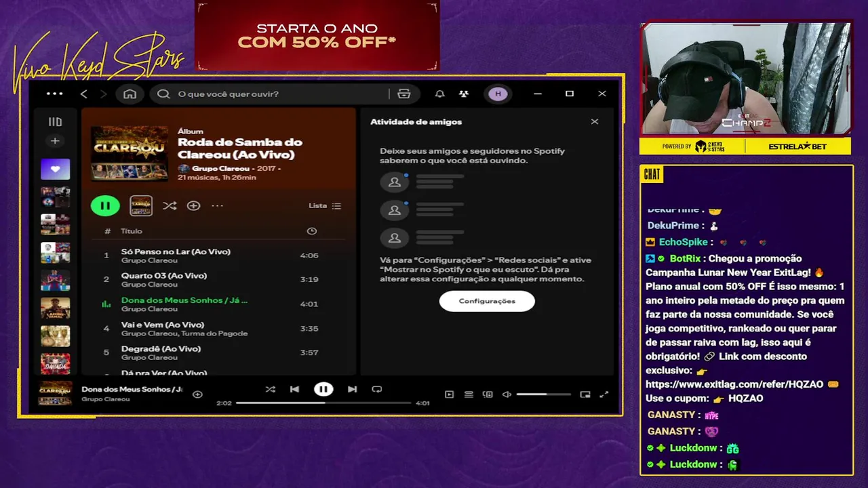
Task: Open the Now Playing view
Action: [x=449, y=394]
